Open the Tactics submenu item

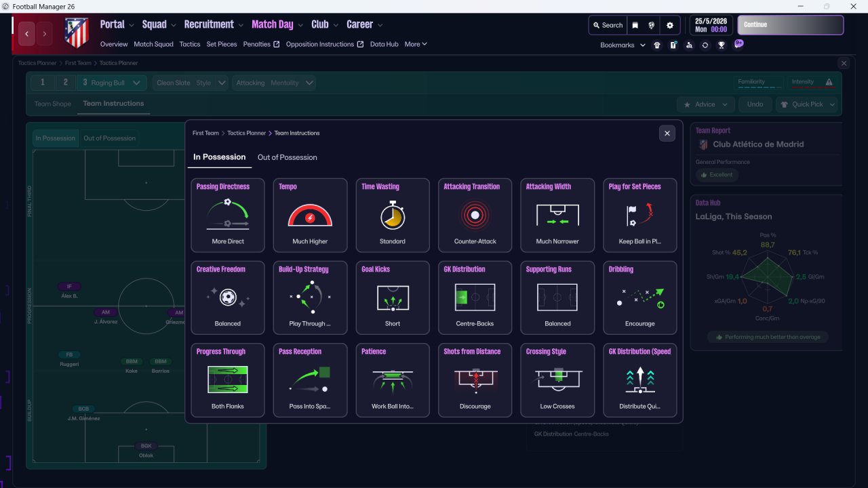pos(190,44)
